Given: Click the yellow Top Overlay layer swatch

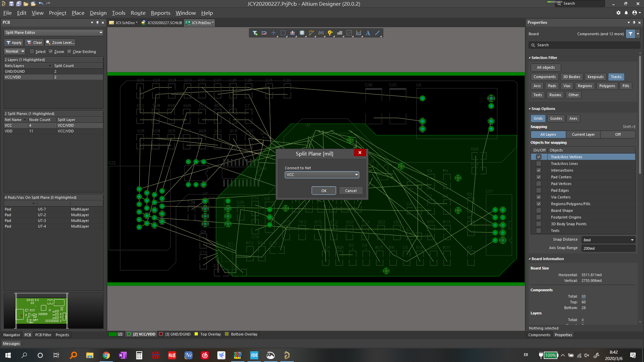Looking at the screenshot, I should coord(196,334).
